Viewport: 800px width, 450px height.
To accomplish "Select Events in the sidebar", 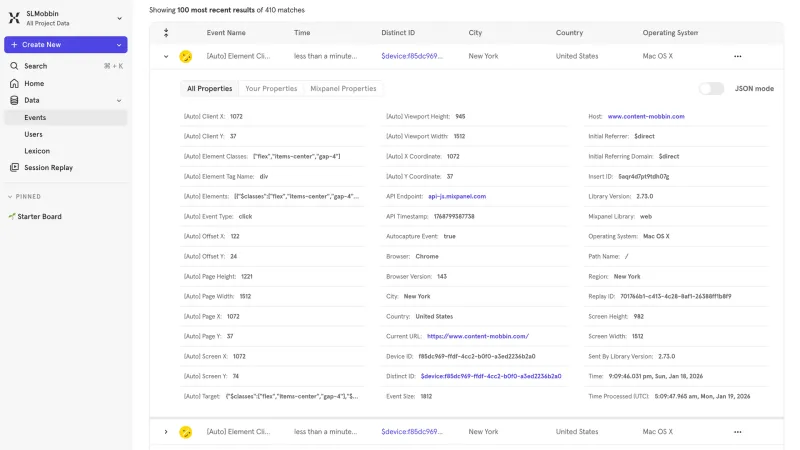I will (66, 117).
